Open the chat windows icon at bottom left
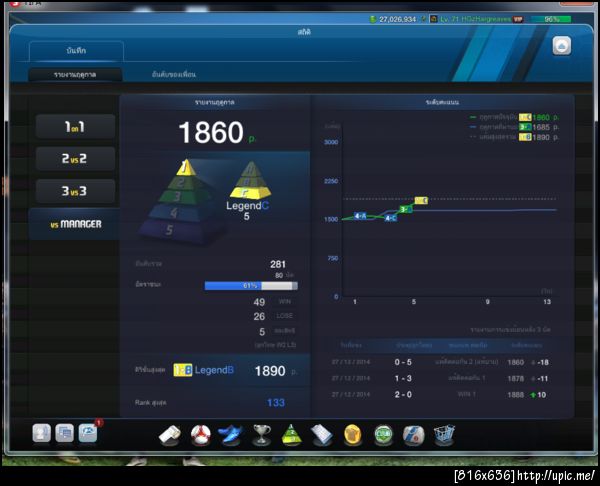The width and height of the screenshot is (600, 486). click(x=64, y=434)
